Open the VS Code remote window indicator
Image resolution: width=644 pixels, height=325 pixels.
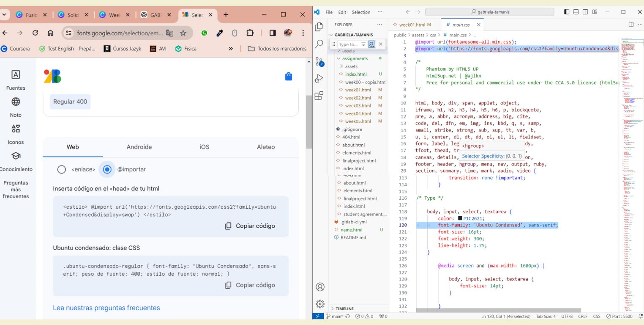(318, 316)
